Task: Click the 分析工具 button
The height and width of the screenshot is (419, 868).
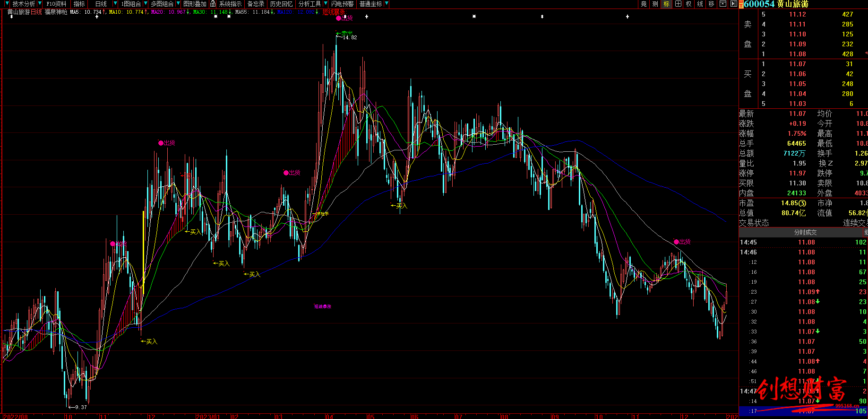Action: [310, 4]
